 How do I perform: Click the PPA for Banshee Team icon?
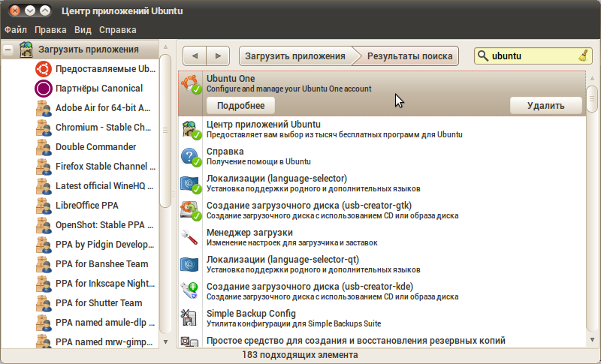[44, 264]
